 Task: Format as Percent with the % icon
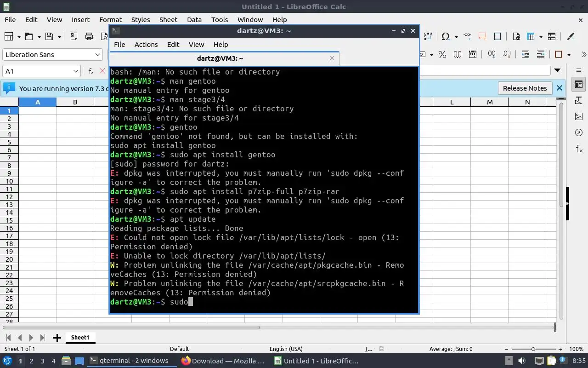pos(442,54)
